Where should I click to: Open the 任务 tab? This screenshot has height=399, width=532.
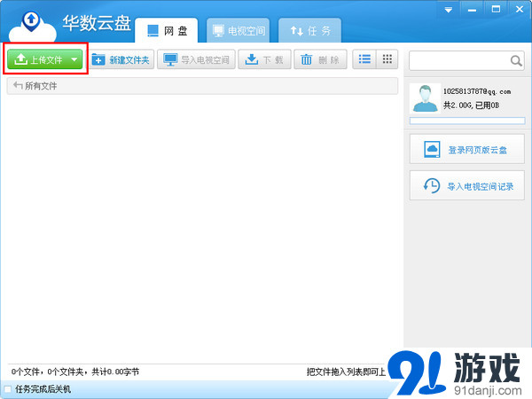click(309, 30)
